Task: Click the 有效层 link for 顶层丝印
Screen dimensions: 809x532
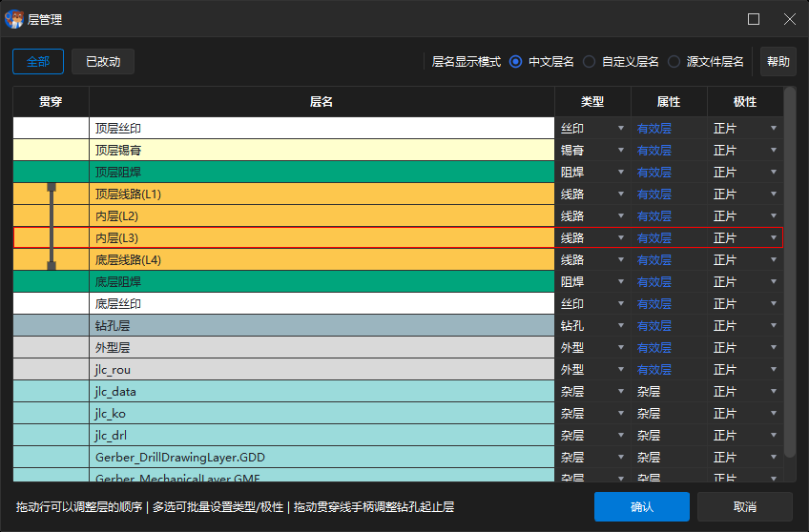Action: [x=653, y=129]
